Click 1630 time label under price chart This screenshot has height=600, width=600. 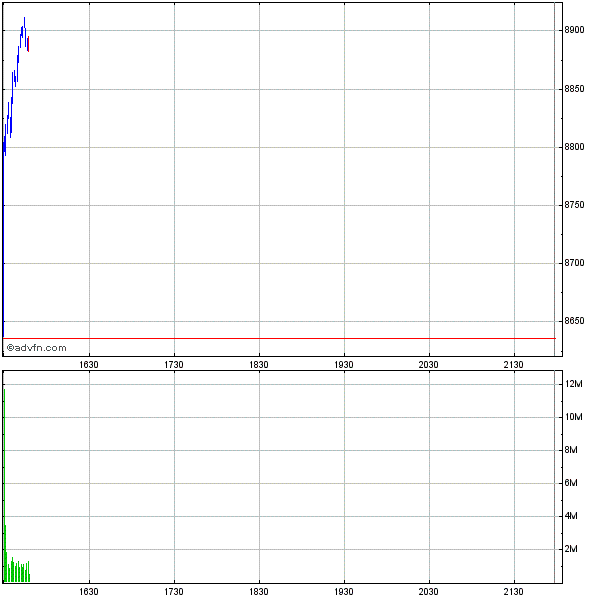89,365
